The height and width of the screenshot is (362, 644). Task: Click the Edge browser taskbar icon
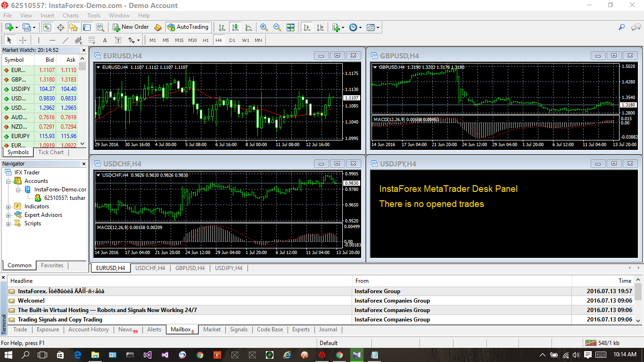coord(77,354)
